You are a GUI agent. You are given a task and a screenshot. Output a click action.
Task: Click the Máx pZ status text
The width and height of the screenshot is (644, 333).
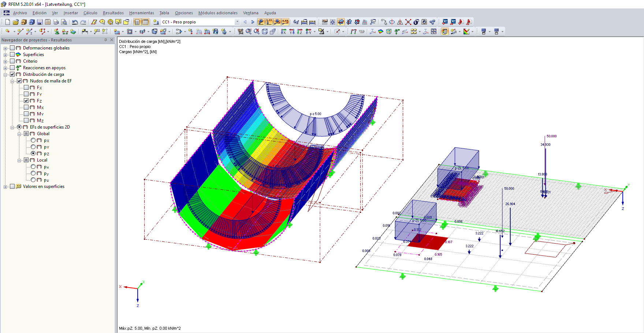pos(150,328)
